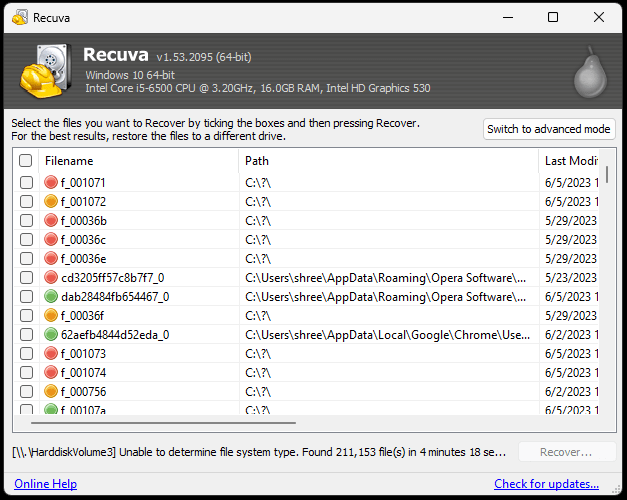Switch to advanced mode
Screen dimensions: 627x500
pyautogui.click(x=548, y=129)
